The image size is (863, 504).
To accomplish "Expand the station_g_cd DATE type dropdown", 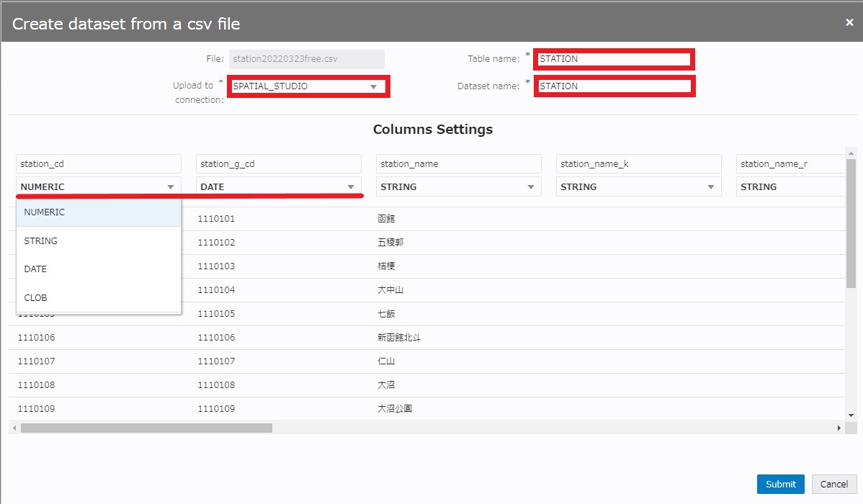I will click(278, 186).
